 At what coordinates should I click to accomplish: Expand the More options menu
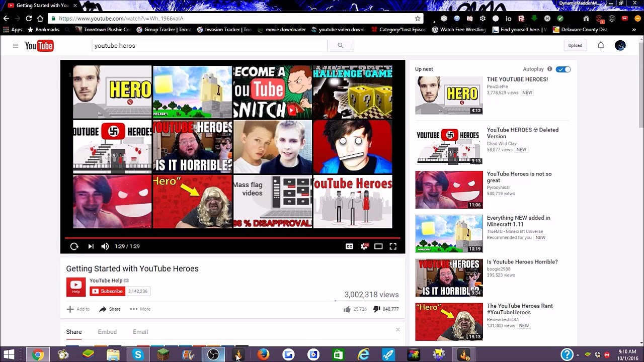[140, 309]
